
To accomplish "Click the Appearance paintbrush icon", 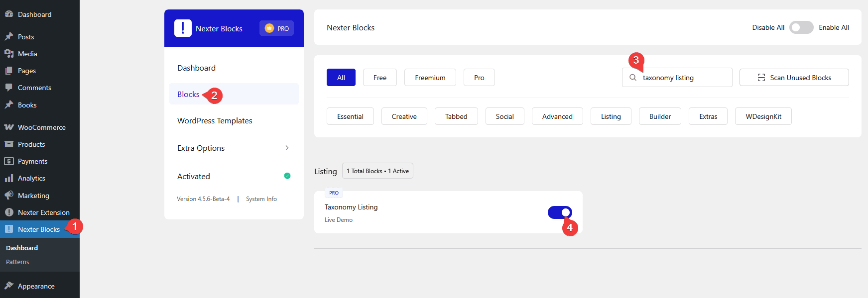I will click(x=9, y=286).
